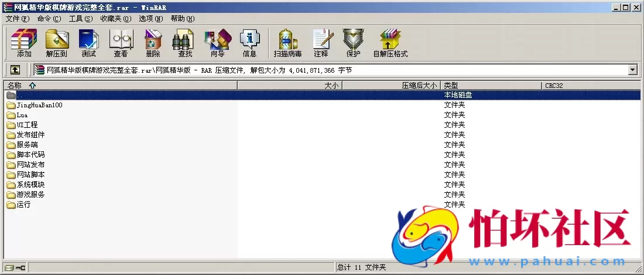Click the 删除 (Delete) toolbar icon
Image resolution: width=644 pixels, height=275 pixels.
tap(153, 43)
